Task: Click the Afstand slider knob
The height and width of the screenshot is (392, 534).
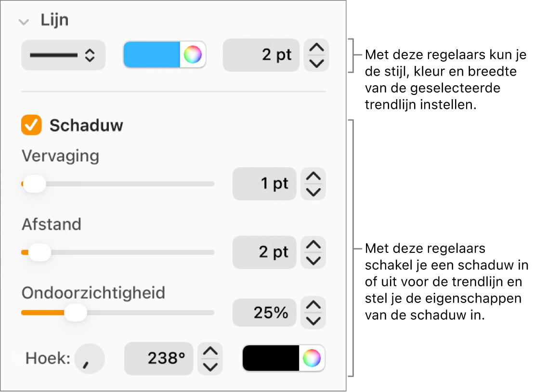Action: [x=39, y=252]
